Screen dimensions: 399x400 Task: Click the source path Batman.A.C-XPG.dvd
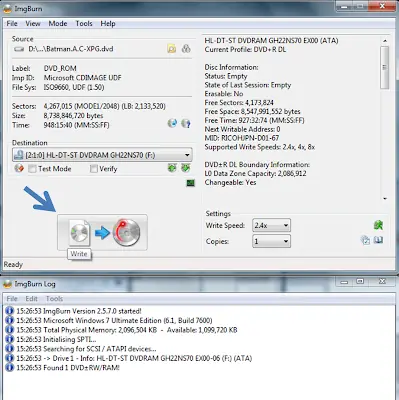click(71, 49)
